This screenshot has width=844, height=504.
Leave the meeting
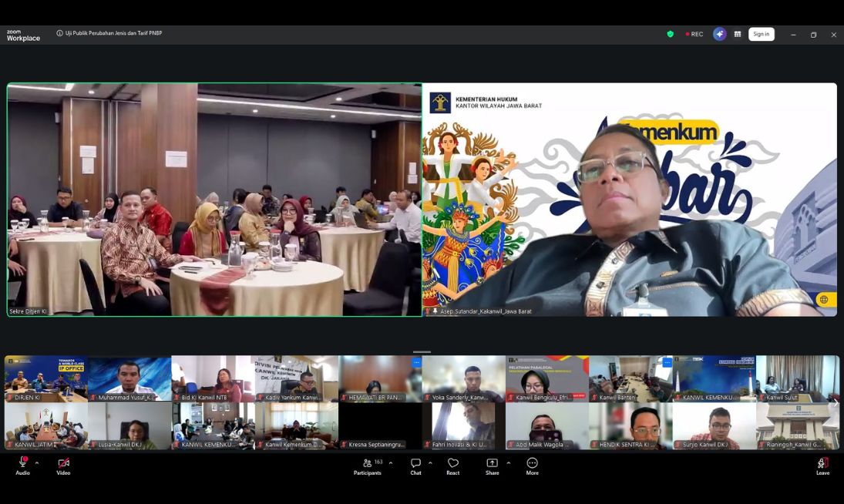822,465
